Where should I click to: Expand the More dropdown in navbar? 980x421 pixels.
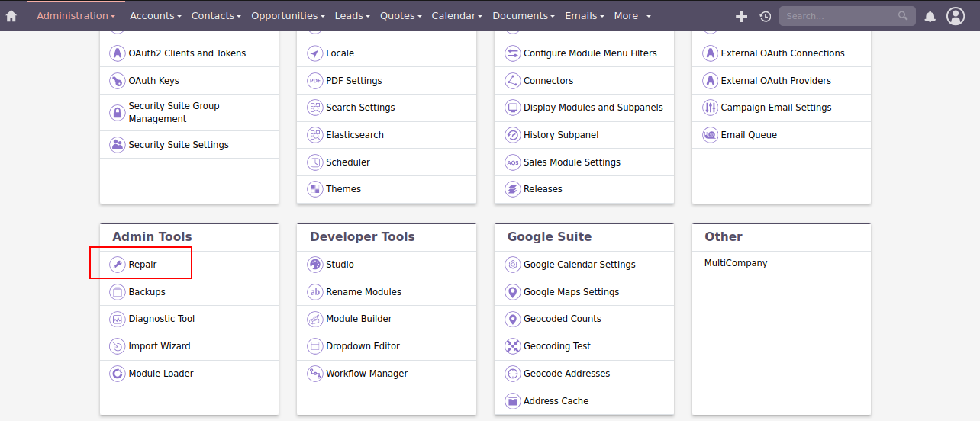click(x=632, y=16)
